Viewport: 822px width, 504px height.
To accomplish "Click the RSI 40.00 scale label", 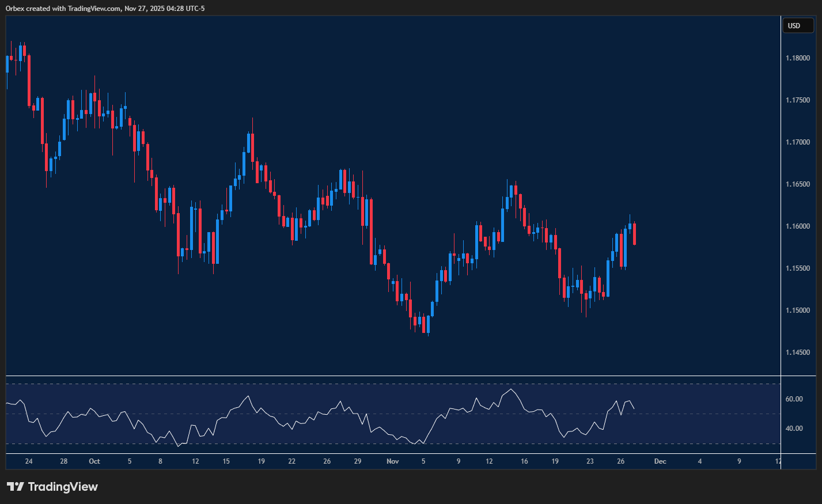I will [794, 429].
